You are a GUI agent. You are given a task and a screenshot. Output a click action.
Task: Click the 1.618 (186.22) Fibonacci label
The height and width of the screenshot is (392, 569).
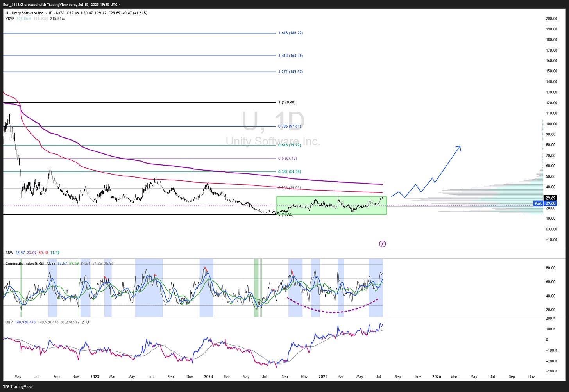(290, 33)
